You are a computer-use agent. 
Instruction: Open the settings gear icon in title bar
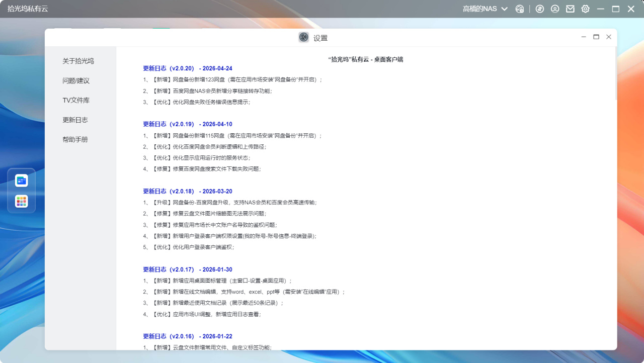pos(586,9)
